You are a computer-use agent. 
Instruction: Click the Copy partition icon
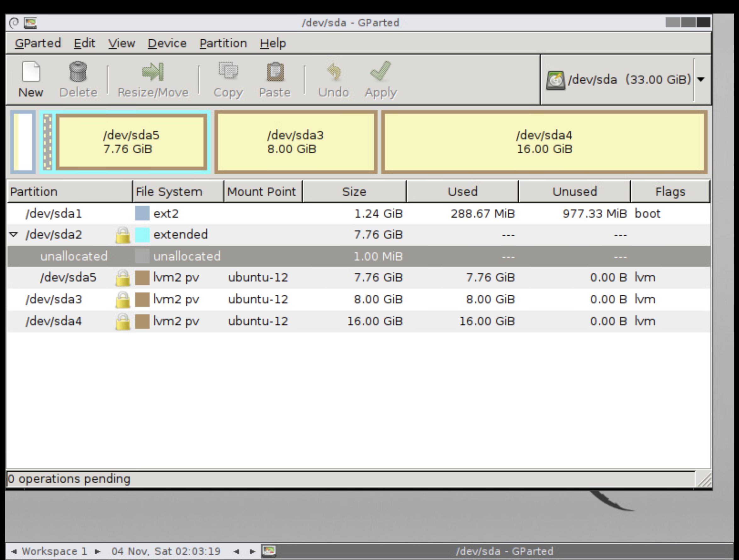228,71
